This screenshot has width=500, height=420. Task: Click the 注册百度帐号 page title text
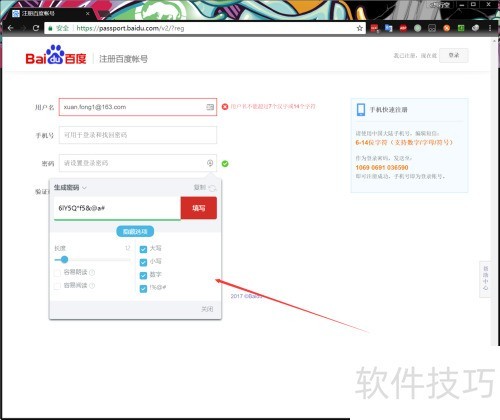123,59
